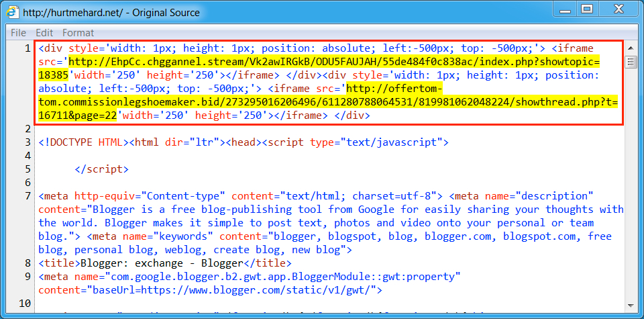Click line number 8 in the gutter
The width and height of the screenshot is (644, 319).
(x=28, y=263)
